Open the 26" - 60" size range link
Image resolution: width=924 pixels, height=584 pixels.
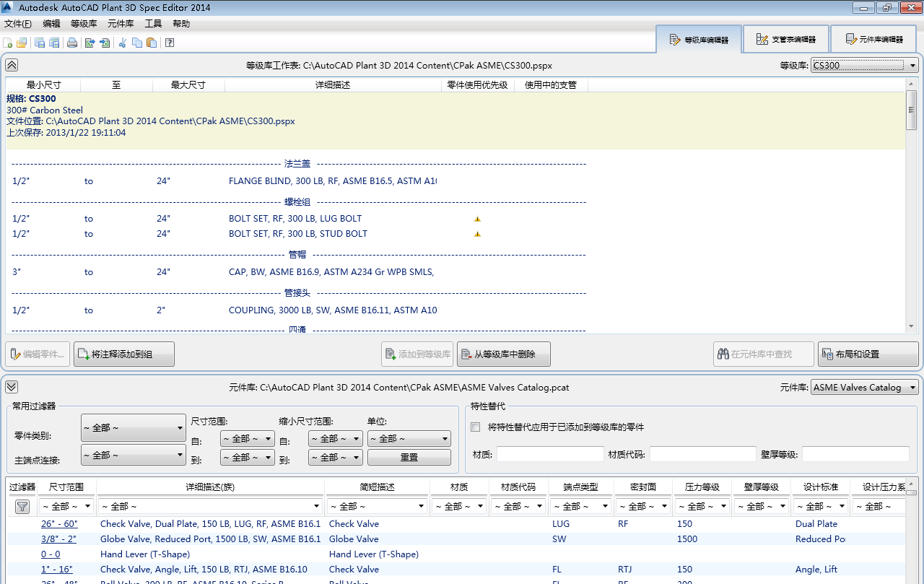tap(59, 524)
